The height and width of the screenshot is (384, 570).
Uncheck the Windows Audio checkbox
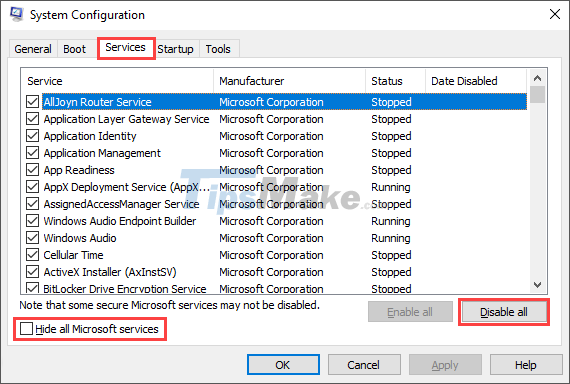click(x=32, y=238)
